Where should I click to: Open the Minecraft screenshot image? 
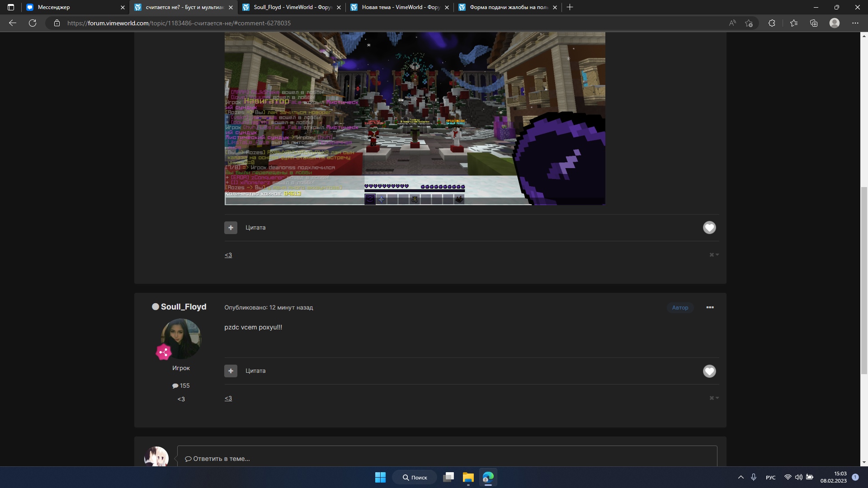415,117
